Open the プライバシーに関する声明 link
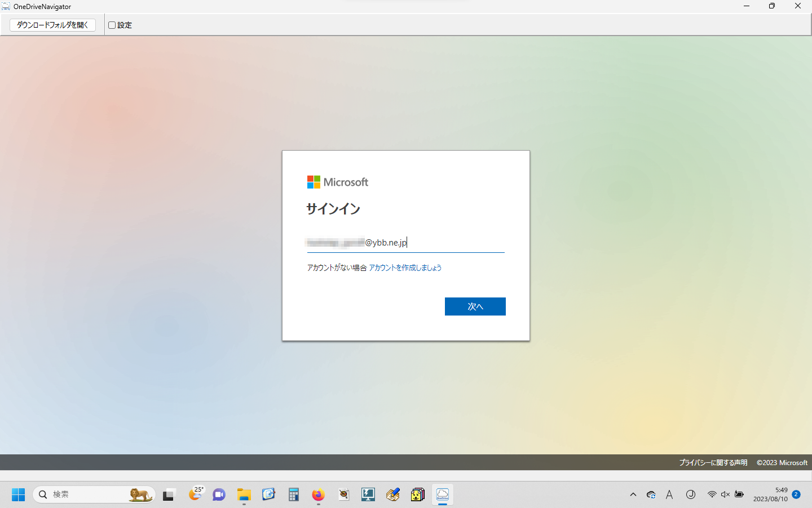The width and height of the screenshot is (812, 508). [713, 462]
